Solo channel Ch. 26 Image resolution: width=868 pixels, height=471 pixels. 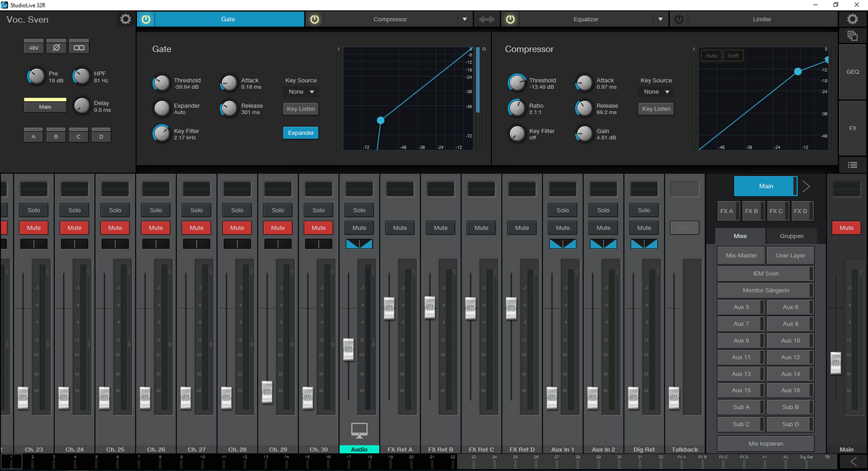click(x=156, y=210)
